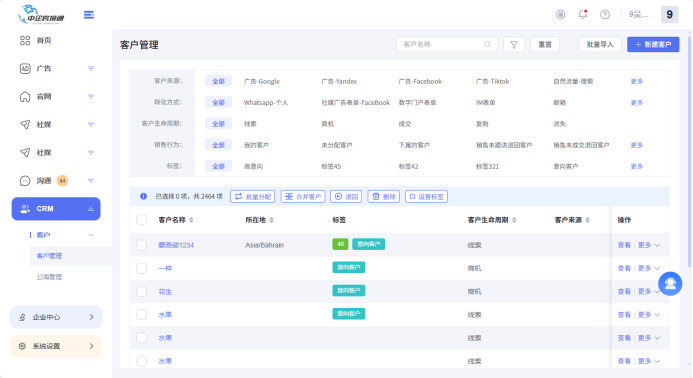
Task: Sort by 客户来源 column arrows
Action: [587, 220]
